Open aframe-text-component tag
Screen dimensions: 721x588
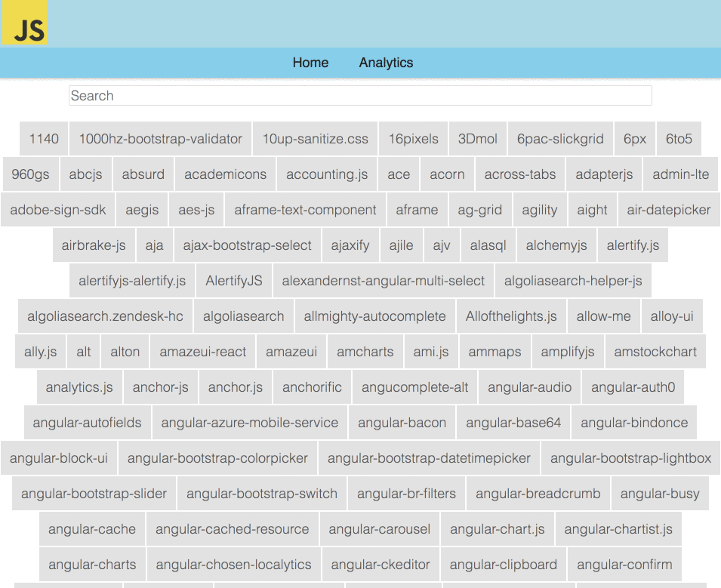pos(305,210)
